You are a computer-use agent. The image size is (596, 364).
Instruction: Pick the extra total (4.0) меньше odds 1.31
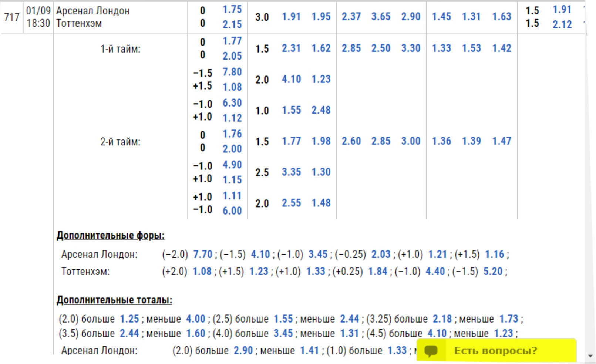[349, 333]
